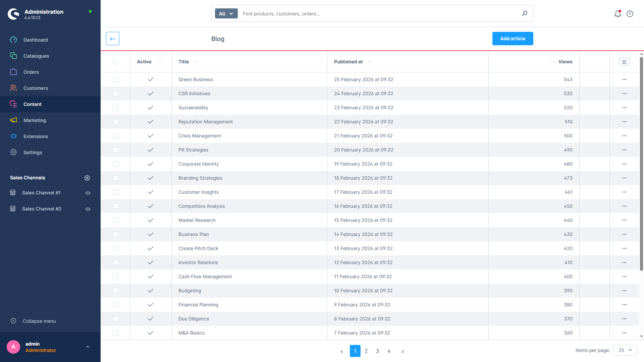Go back using the arrow button
This screenshot has width=644, height=362.
(x=113, y=39)
